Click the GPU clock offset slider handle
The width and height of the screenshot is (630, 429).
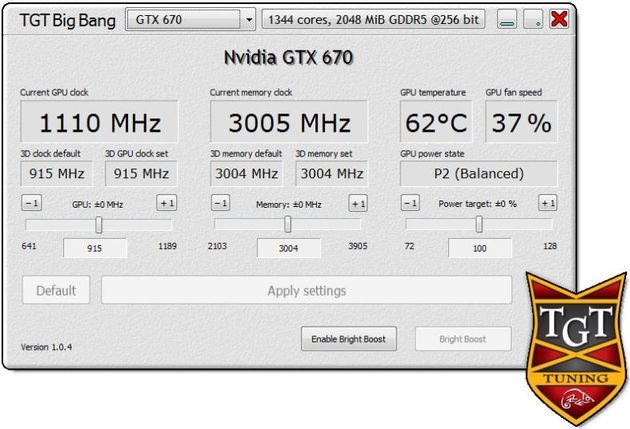click(x=99, y=225)
